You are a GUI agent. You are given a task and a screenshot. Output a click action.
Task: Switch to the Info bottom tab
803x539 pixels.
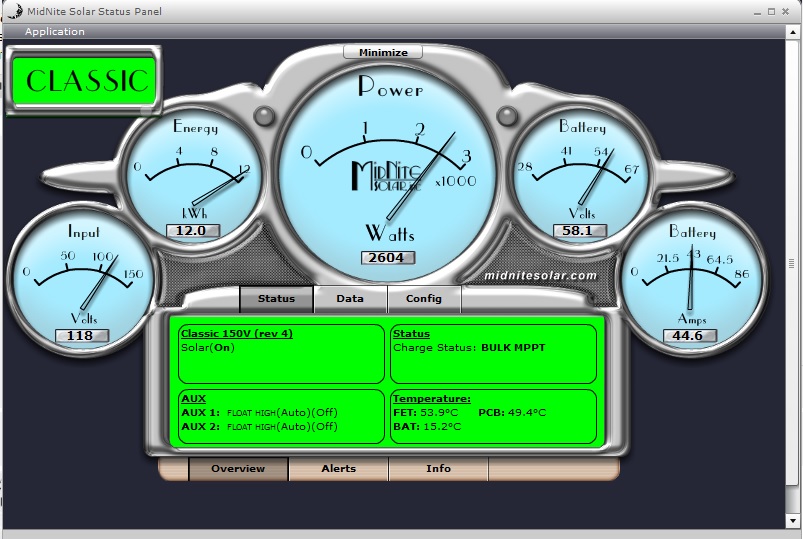tap(438, 468)
